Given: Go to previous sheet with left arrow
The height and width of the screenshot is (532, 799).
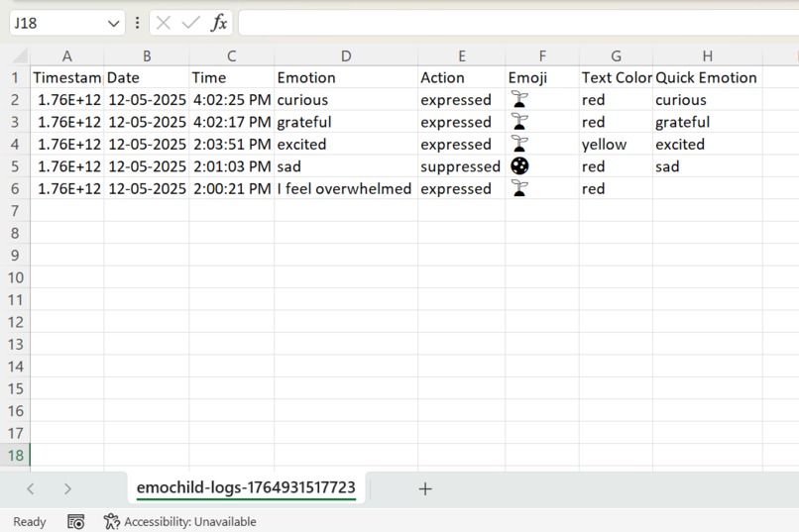Looking at the screenshot, I should (x=31, y=488).
